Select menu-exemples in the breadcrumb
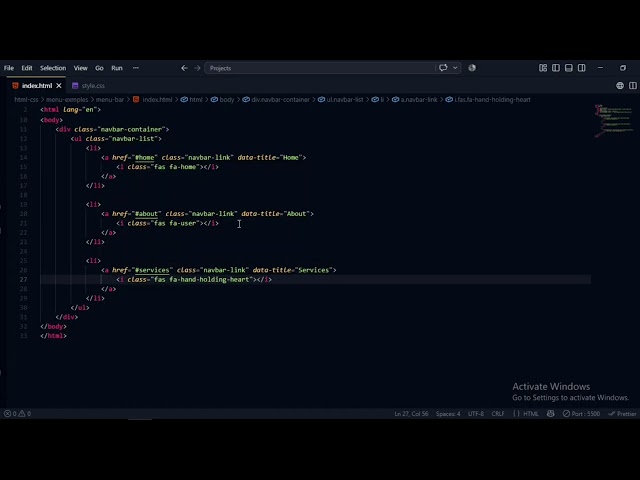This screenshot has height=480, width=640. point(67,100)
